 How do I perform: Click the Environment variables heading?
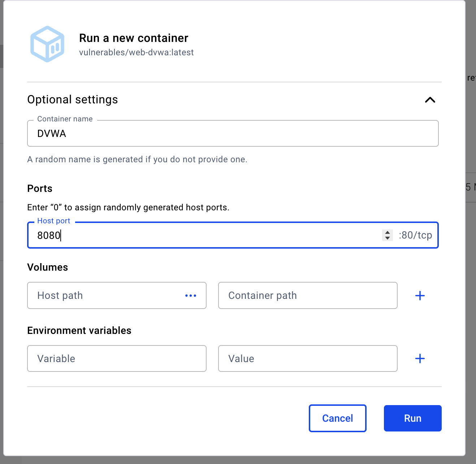click(x=79, y=331)
